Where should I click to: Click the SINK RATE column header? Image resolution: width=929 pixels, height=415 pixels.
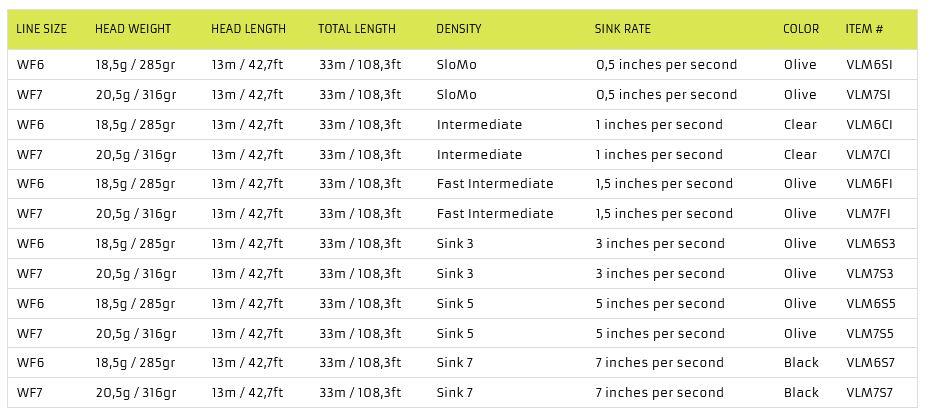tap(623, 28)
